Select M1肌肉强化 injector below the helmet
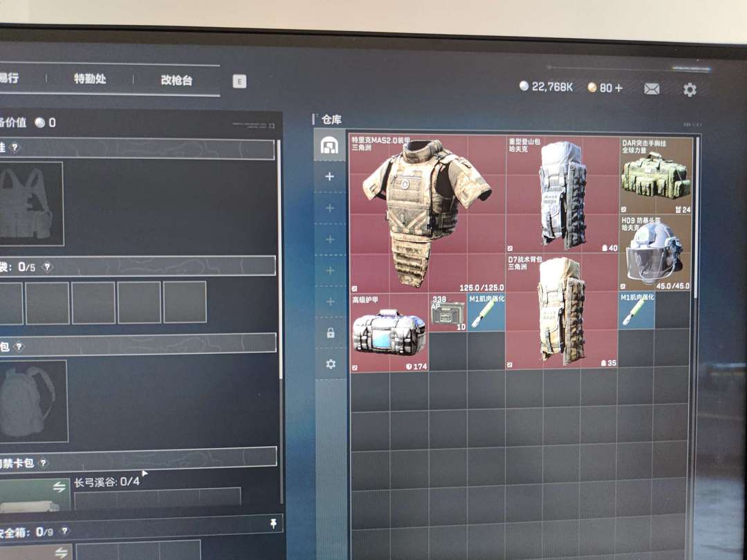 pos(637,310)
